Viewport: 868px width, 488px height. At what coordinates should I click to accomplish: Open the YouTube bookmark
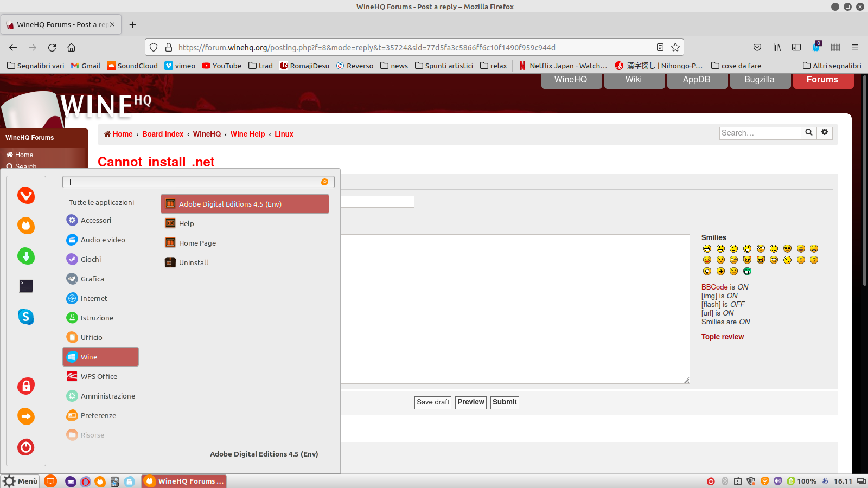[221, 66]
